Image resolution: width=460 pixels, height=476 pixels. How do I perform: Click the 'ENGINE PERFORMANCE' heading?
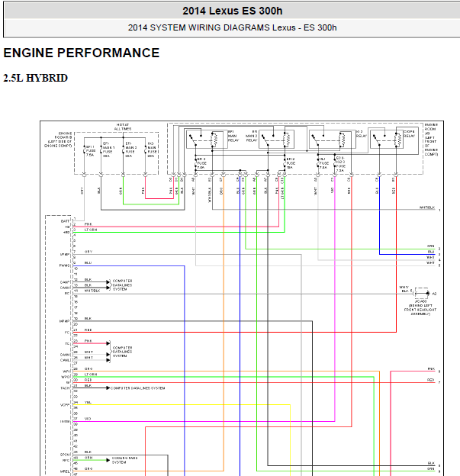click(82, 53)
